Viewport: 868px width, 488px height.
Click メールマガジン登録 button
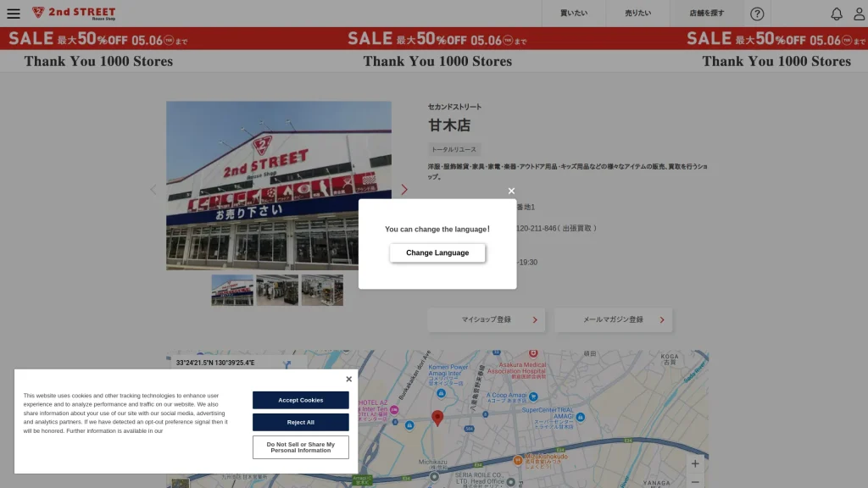point(613,319)
